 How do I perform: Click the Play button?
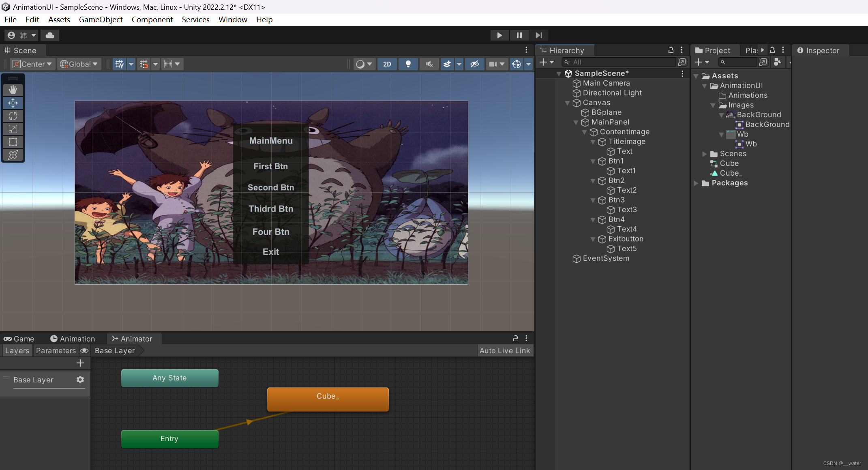[x=499, y=35]
